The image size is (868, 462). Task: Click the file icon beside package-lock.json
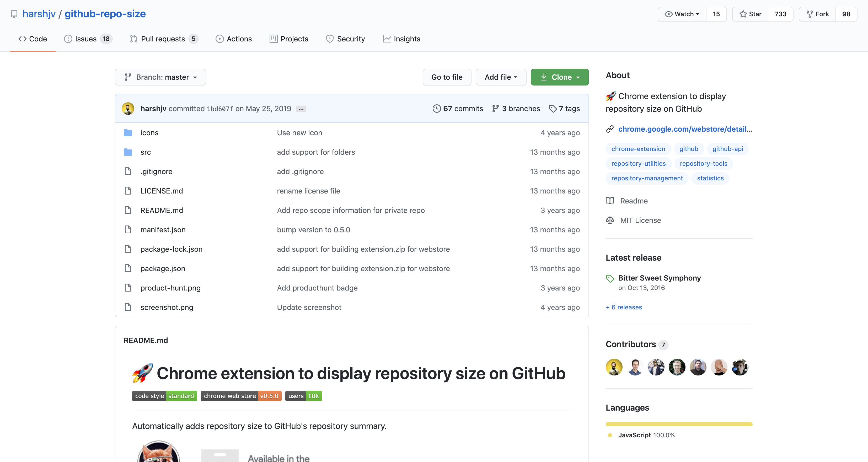pos(128,249)
